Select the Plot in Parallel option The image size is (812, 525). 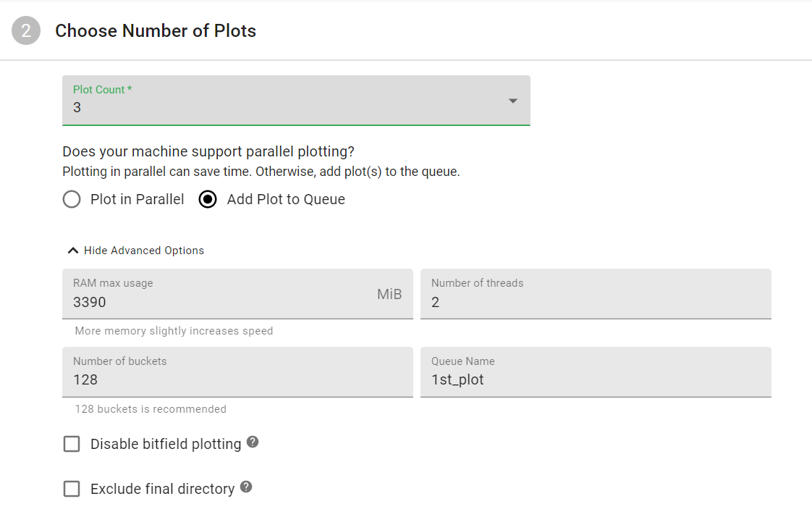point(72,199)
